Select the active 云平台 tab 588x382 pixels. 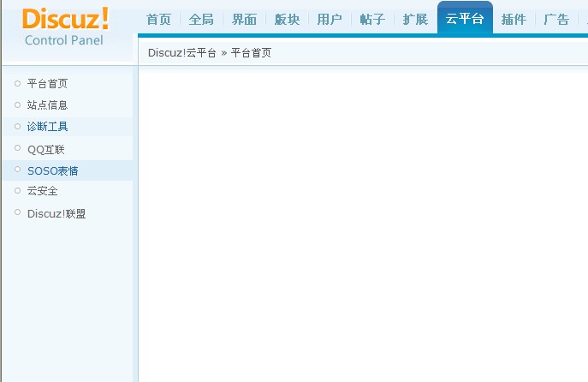click(x=465, y=18)
